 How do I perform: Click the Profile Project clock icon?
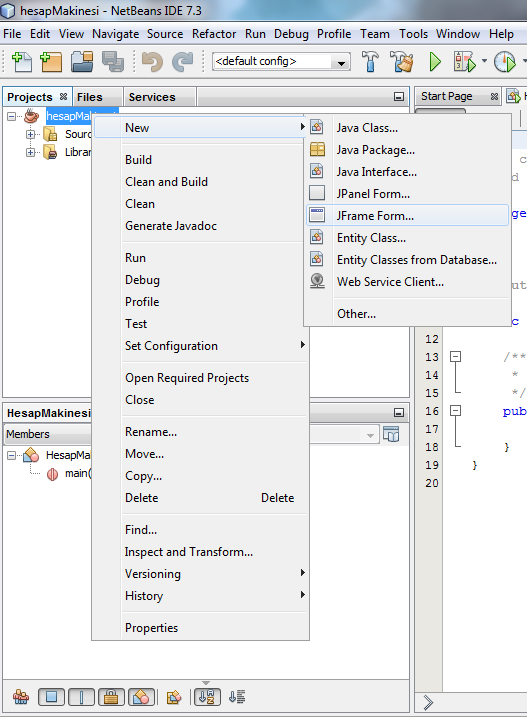click(505, 62)
